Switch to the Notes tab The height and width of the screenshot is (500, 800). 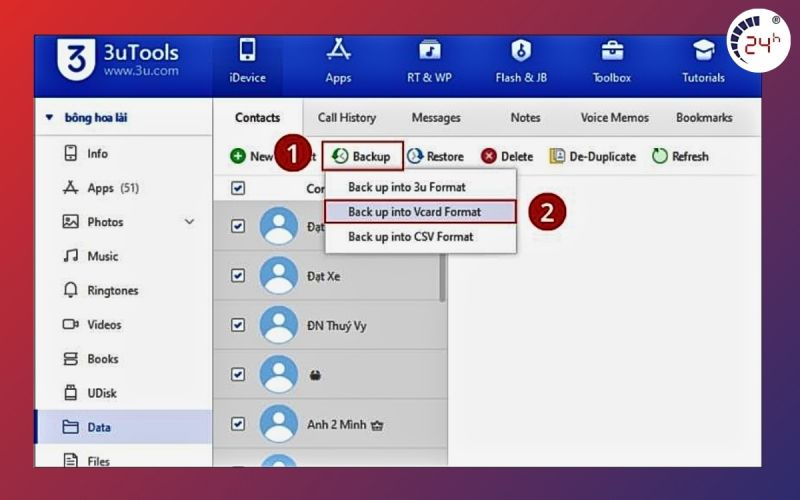click(526, 117)
